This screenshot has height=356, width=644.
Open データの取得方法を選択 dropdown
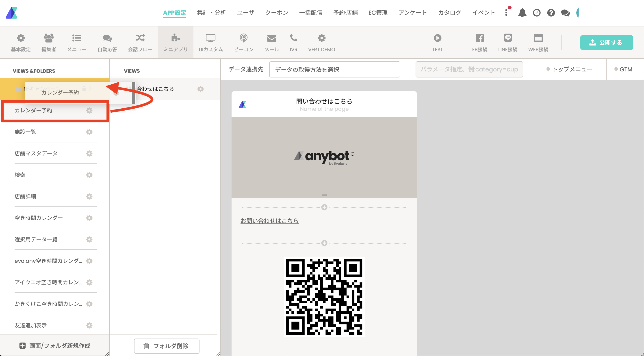pyautogui.click(x=334, y=69)
